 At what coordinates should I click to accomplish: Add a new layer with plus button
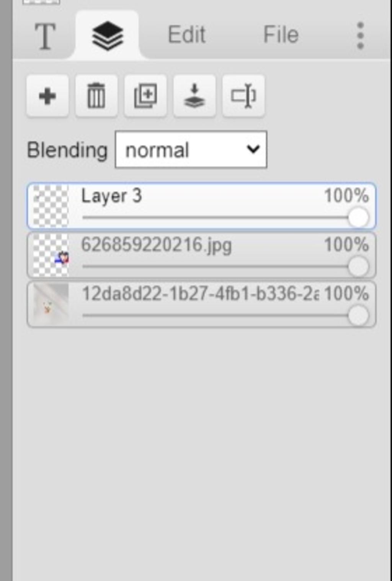point(47,96)
